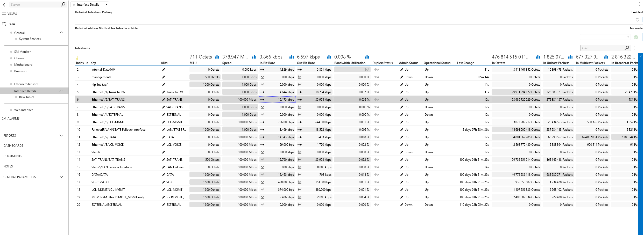
Task: Open the In Octets histogram icon
Action: tap(538, 57)
